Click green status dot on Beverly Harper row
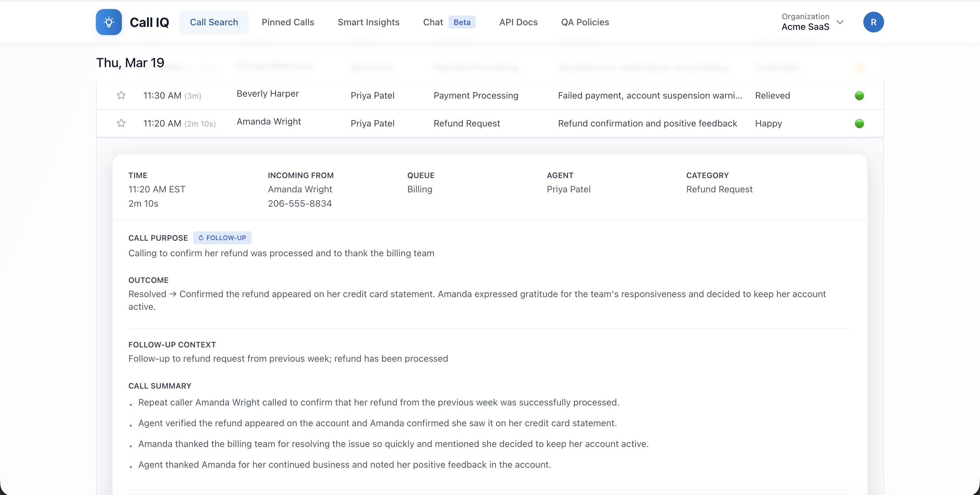This screenshot has width=980, height=495. (x=859, y=96)
